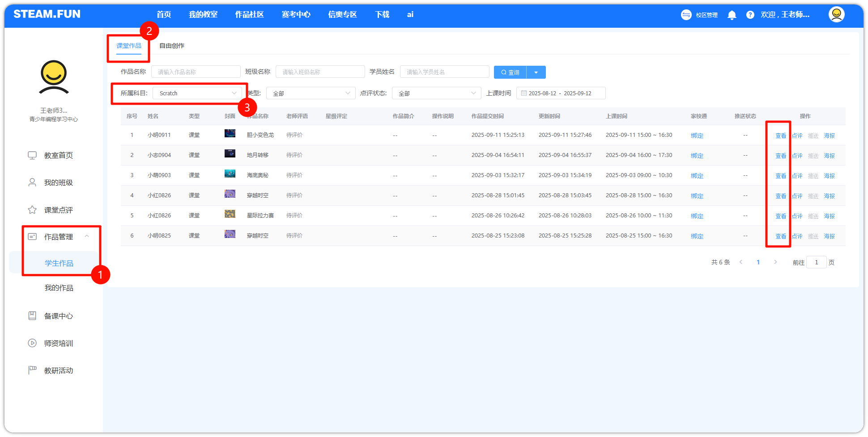Go to 我的班级 in sidebar
The height and width of the screenshot is (437, 868).
pyautogui.click(x=58, y=183)
